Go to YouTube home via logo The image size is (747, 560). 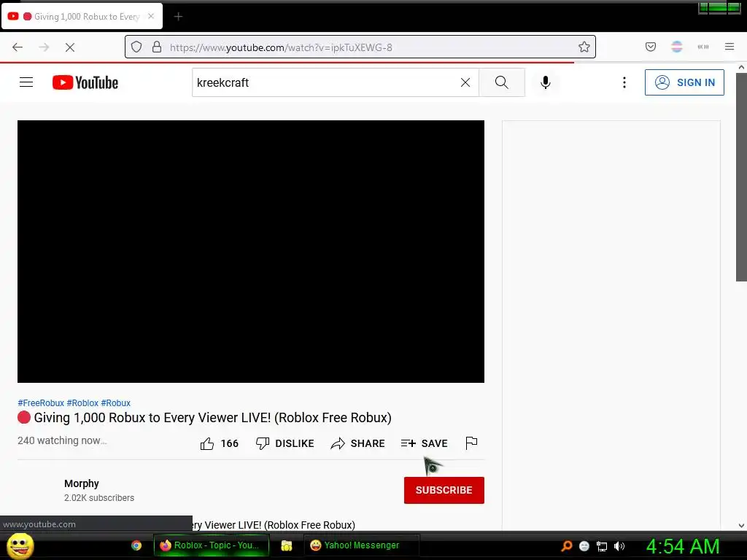85,82
